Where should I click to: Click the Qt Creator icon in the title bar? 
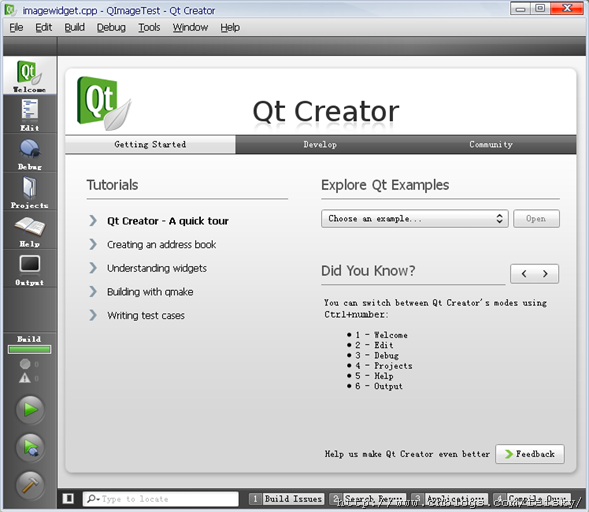click(x=10, y=10)
